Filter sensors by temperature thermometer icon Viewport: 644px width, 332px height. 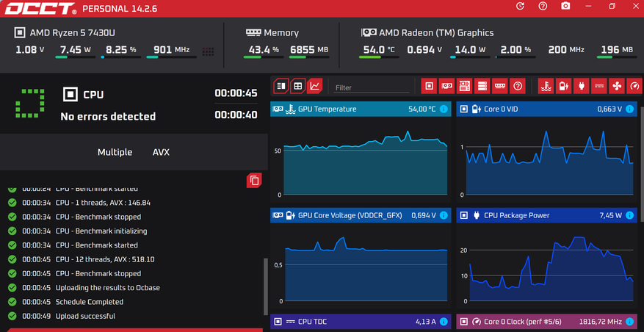point(546,86)
